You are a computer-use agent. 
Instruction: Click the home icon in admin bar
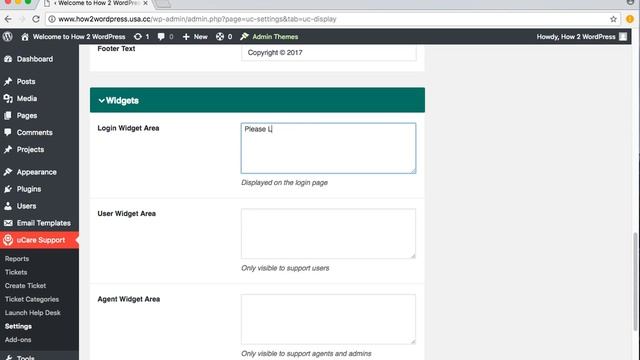coord(25,37)
